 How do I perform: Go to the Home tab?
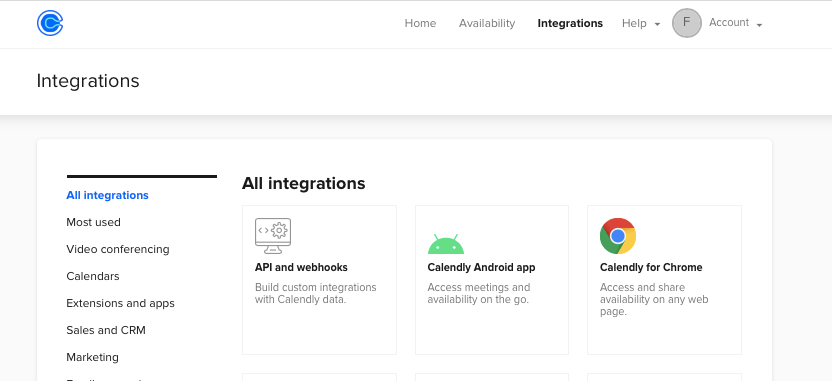coord(420,23)
